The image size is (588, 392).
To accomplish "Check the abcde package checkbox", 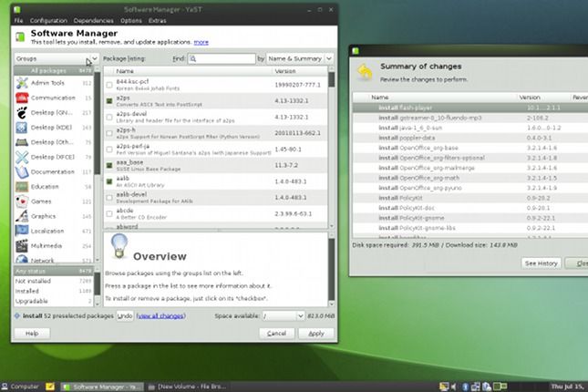I will coord(109,214).
